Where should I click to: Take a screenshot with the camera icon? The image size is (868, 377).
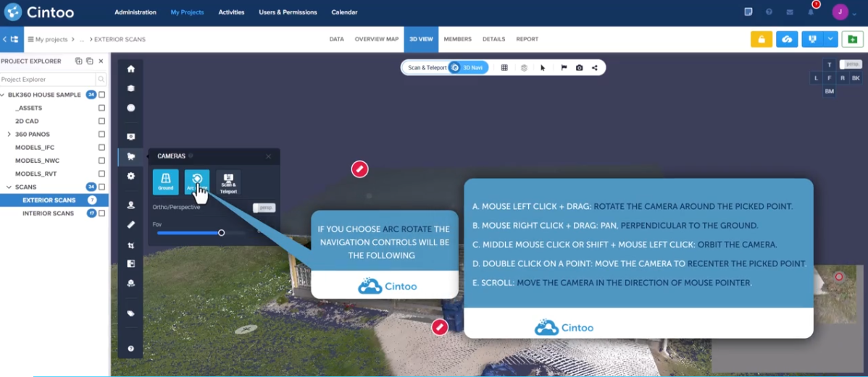tap(579, 68)
